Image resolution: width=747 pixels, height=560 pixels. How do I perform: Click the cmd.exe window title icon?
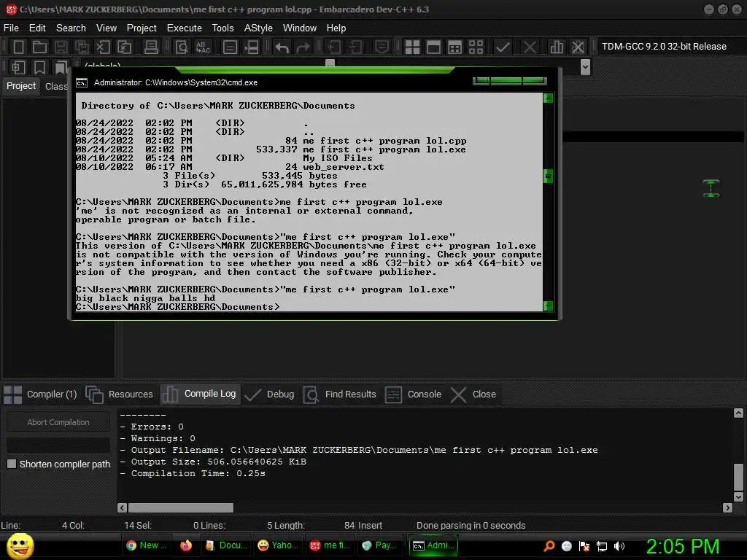click(x=82, y=83)
